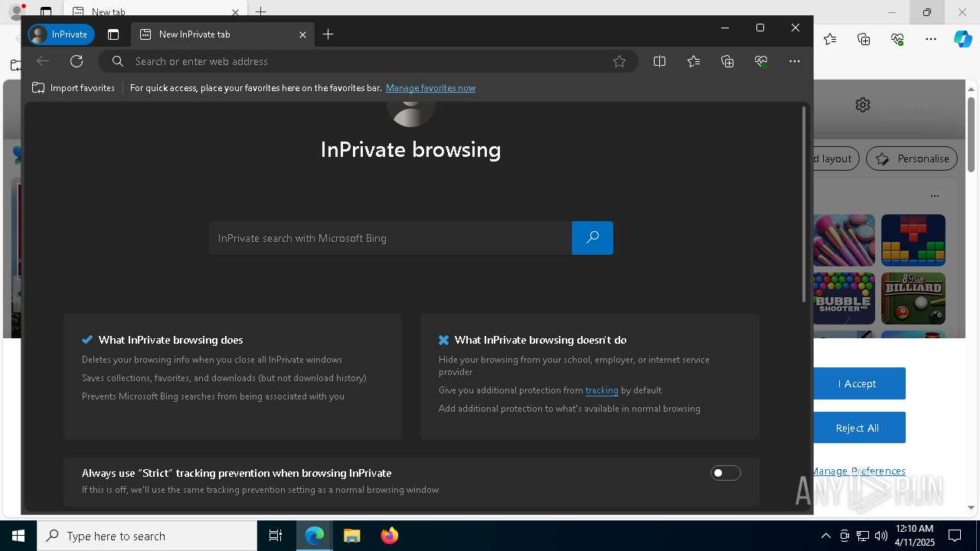
Task: Click the InPrivate search with Microsoft Bing field
Action: 390,238
